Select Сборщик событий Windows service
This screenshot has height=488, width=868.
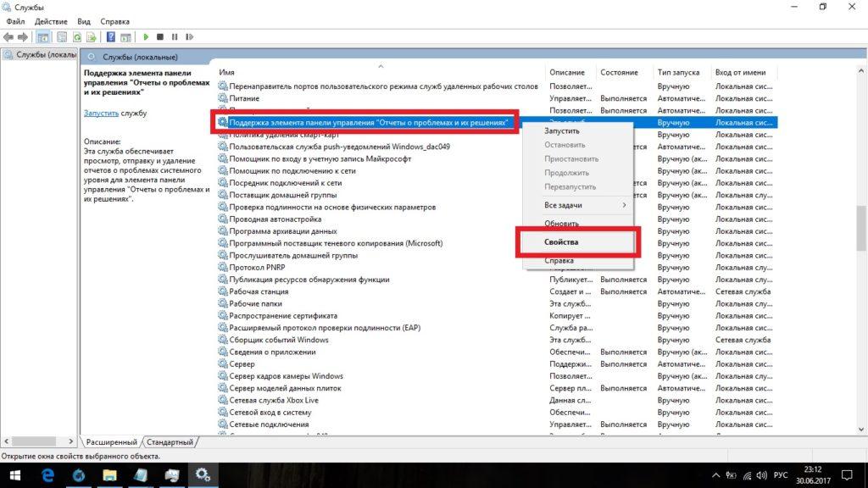(x=497, y=340)
